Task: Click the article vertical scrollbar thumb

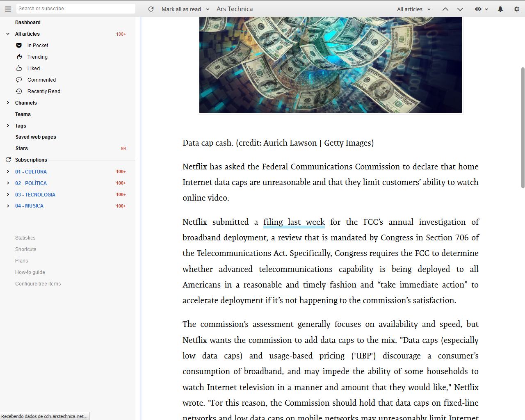Action: click(523, 127)
